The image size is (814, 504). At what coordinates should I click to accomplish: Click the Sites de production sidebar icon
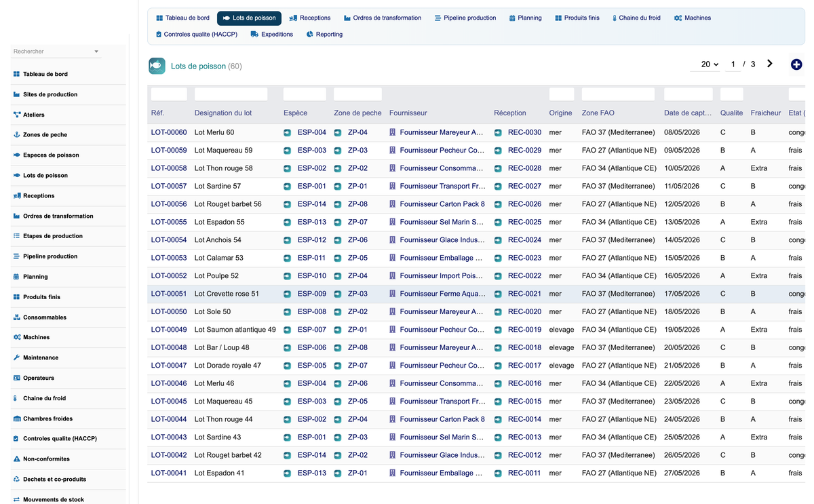17,94
